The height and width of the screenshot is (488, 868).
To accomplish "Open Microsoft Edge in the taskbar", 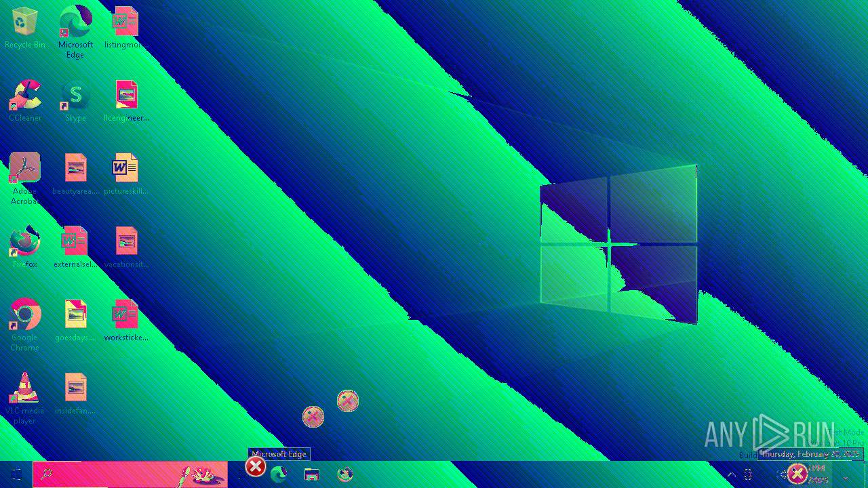I will point(278,474).
